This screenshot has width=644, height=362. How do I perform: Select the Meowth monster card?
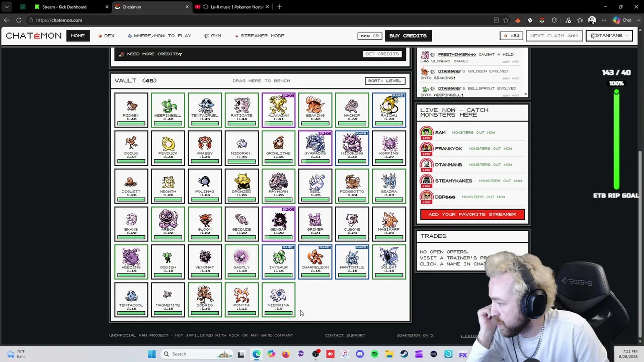168,186
